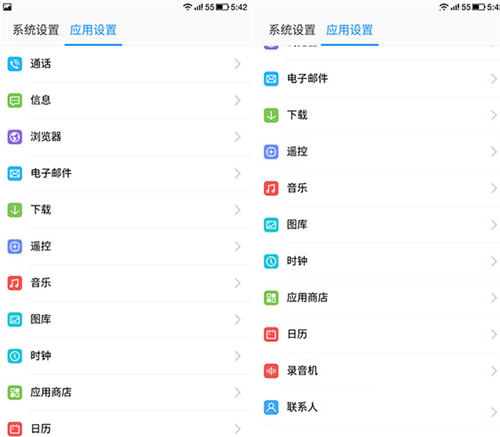Select 应用设置 tab in left screenshot

tap(93, 30)
